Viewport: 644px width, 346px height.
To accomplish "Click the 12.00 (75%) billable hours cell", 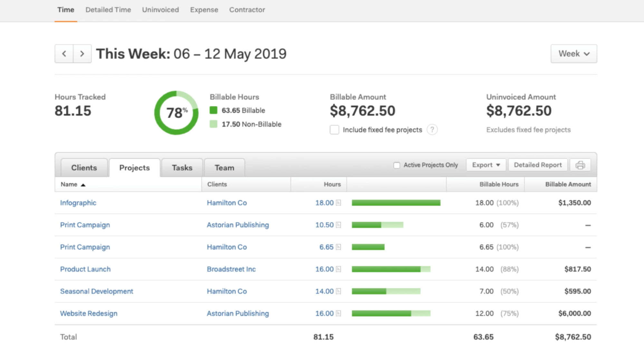I will point(497,313).
